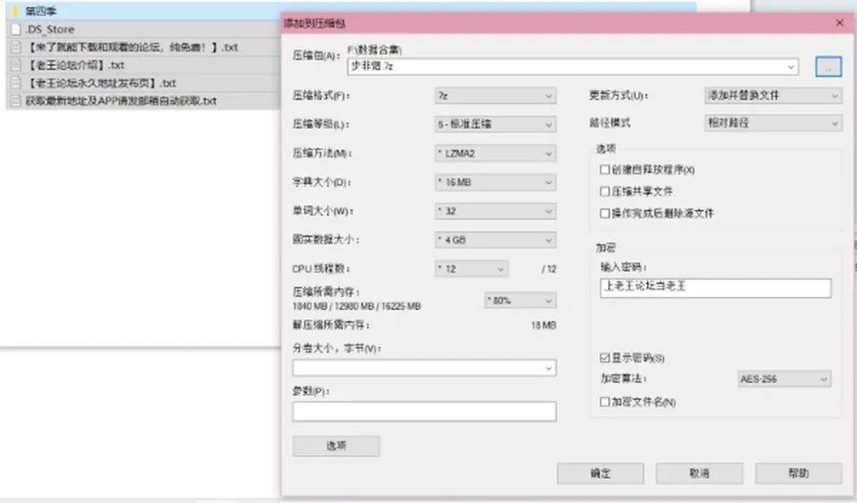The height and width of the screenshot is (504, 857).
Task: Click the browse "..." button
Action: pos(828,67)
